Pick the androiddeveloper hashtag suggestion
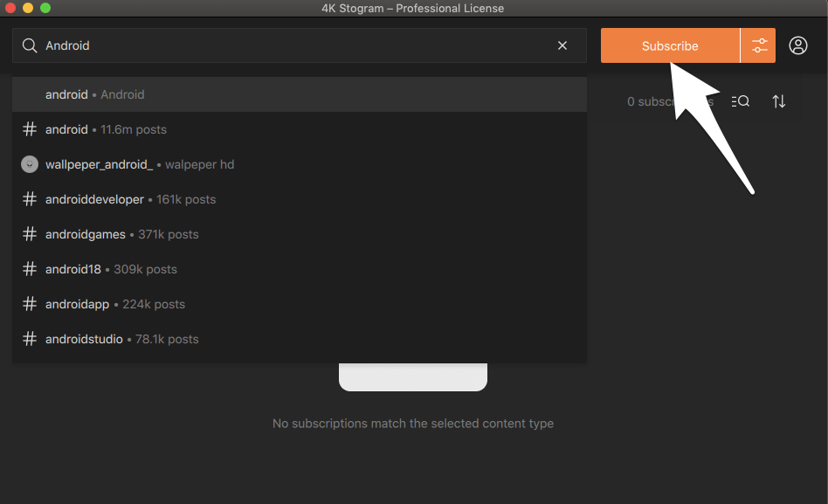828x504 pixels. [130, 199]
